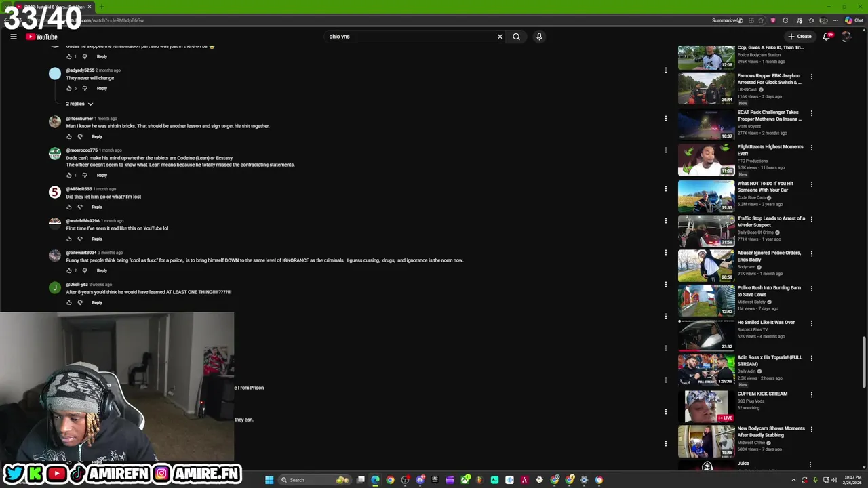Open a new browser tab with plus

pos(102,7)
